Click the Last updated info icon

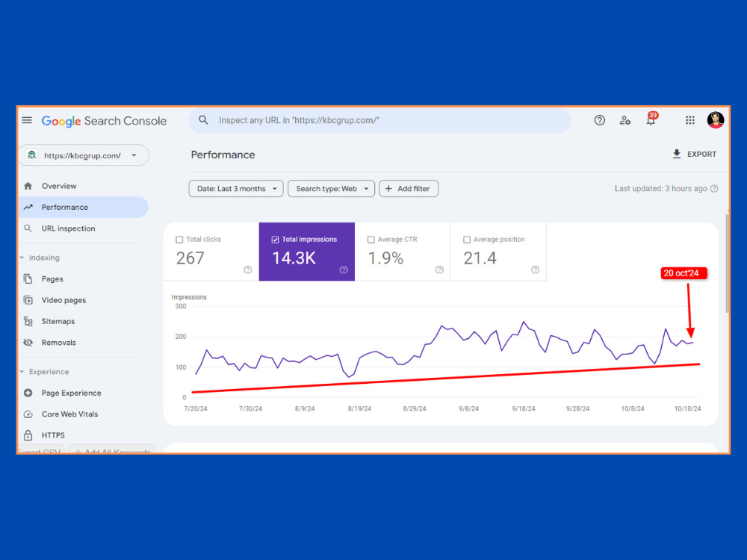pos(714,189)
